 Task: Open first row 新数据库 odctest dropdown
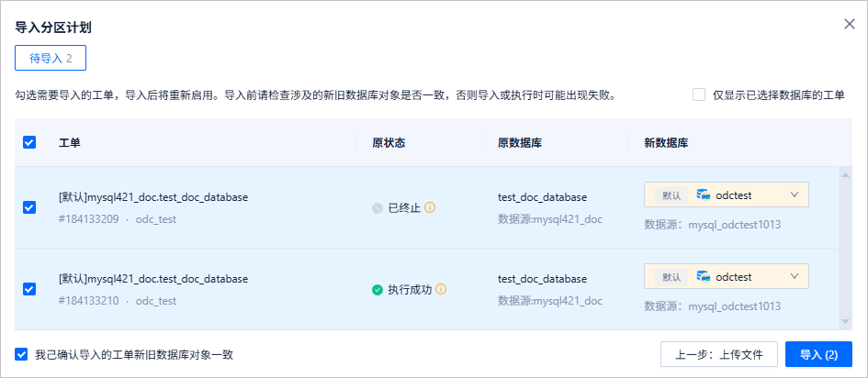coord(794,195)
